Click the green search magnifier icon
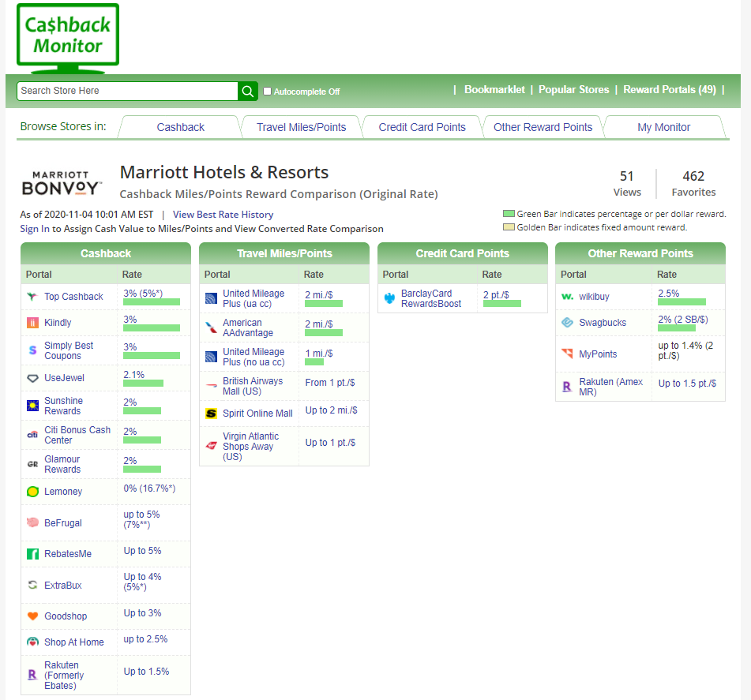 (x=247, y=91)
